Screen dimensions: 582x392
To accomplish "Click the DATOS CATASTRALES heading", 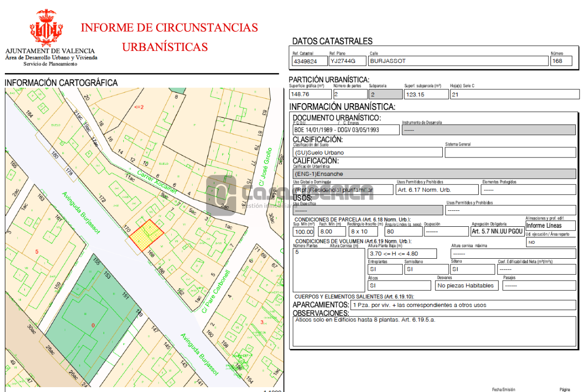I will [x=332, y=41].
